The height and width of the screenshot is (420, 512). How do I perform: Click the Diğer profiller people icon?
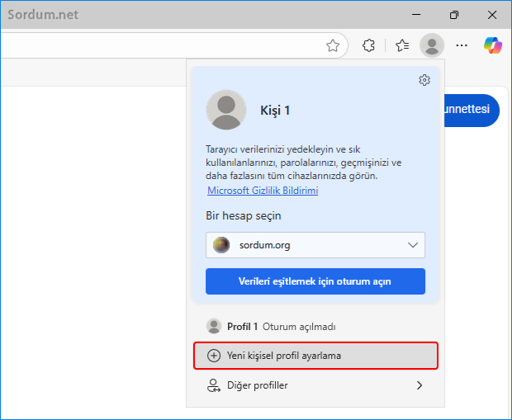click(x=214, y=385)
